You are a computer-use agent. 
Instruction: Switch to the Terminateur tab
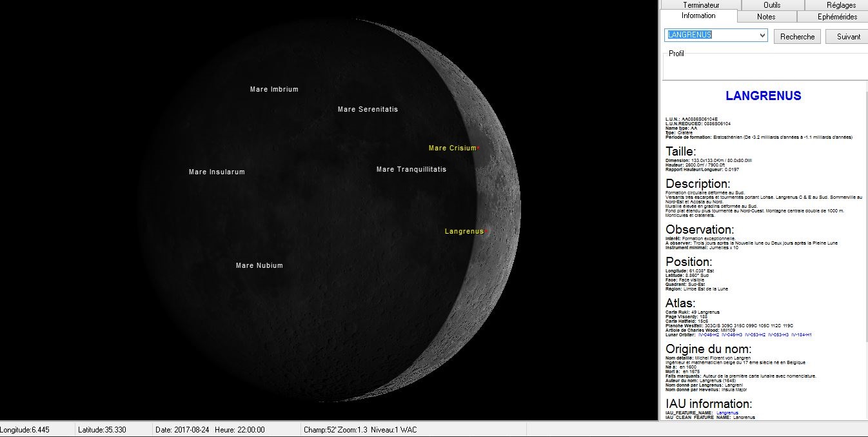pos(701,5)
